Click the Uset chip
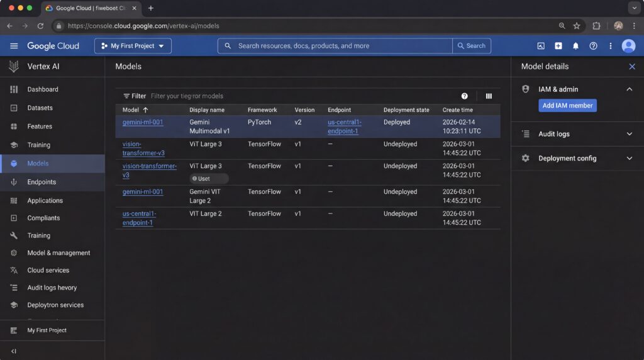This screenshot has width=644, height=360. [x=209, y=178]
